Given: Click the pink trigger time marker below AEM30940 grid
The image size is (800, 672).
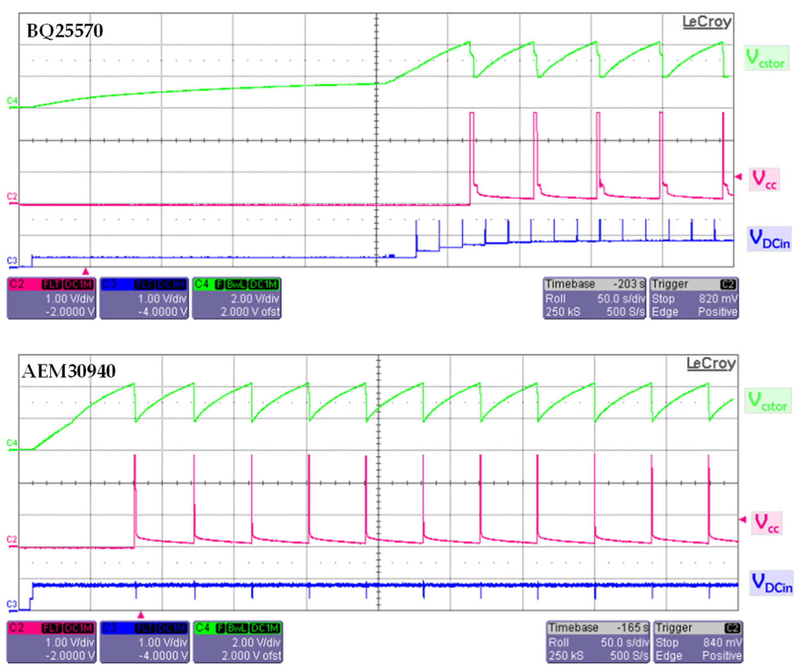Looking at the screenshot, I should pos(141,615).
